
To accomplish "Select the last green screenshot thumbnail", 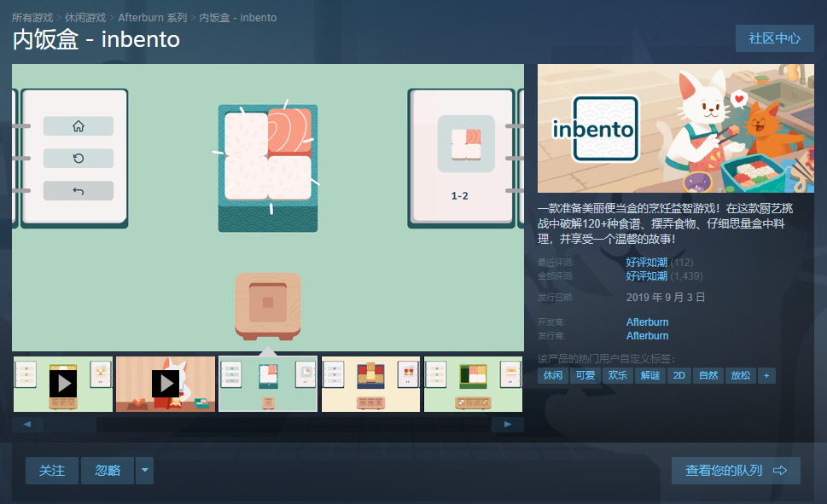I will [x=473, y=384].
